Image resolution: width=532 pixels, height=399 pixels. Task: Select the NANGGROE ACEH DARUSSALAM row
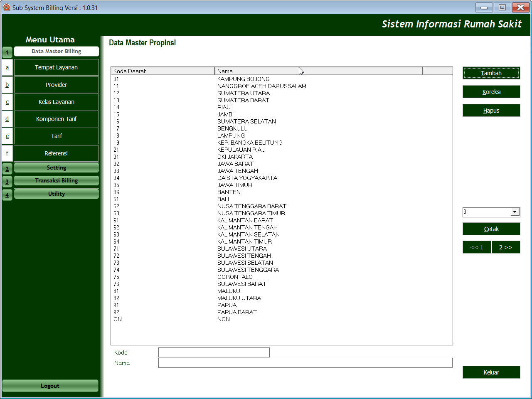point(281,86)
